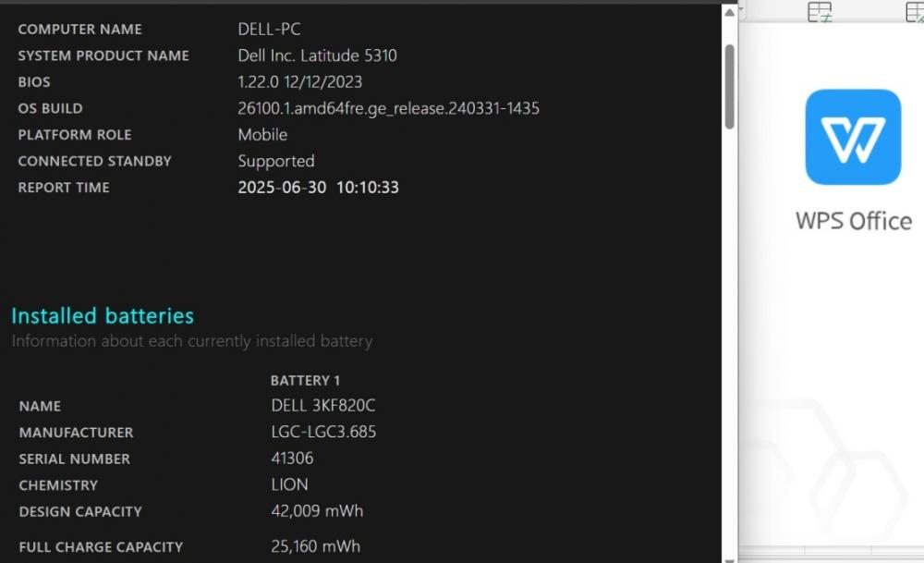The height and width of the screenshot is (563, 924).
Task: Select the value Dell Inc. Latitude 5310
Action: tap(317, 55)
